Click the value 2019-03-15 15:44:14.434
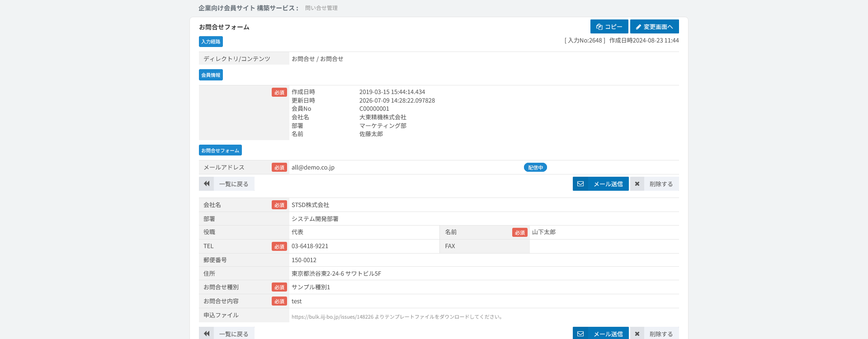The width and height of the screenshot is (868, 339). click(x=392, y=92)
